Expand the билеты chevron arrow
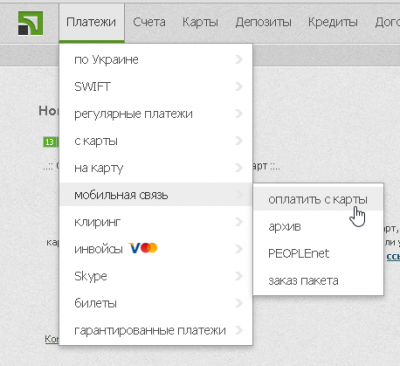This screenshot has width=400, height=366. 239,303
